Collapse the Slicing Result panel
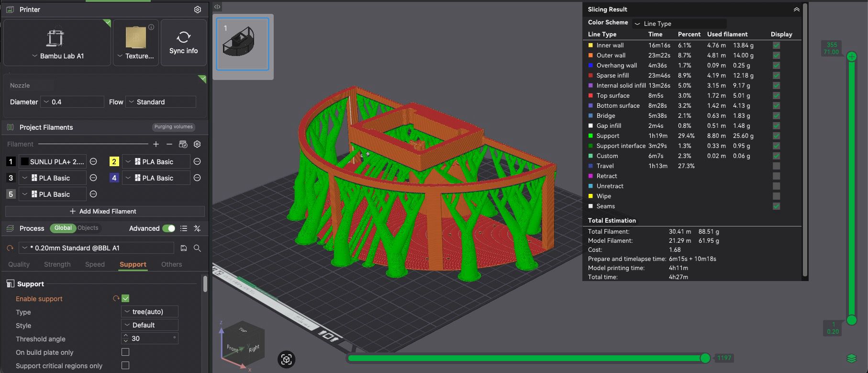 pos(796,10)
